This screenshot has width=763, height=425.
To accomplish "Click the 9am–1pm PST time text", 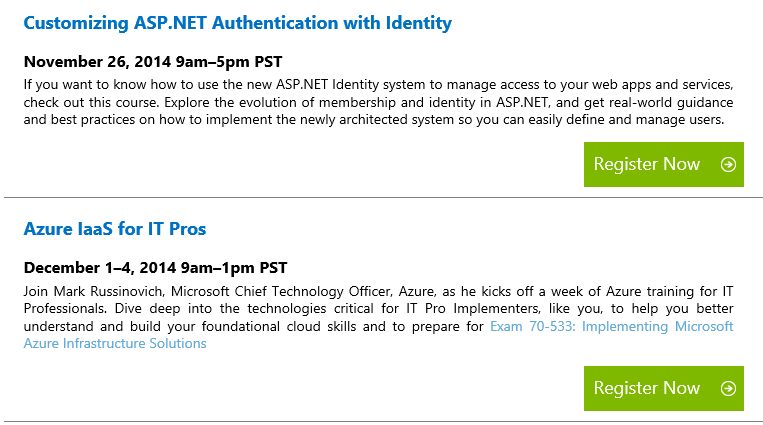I will [234, 268].
